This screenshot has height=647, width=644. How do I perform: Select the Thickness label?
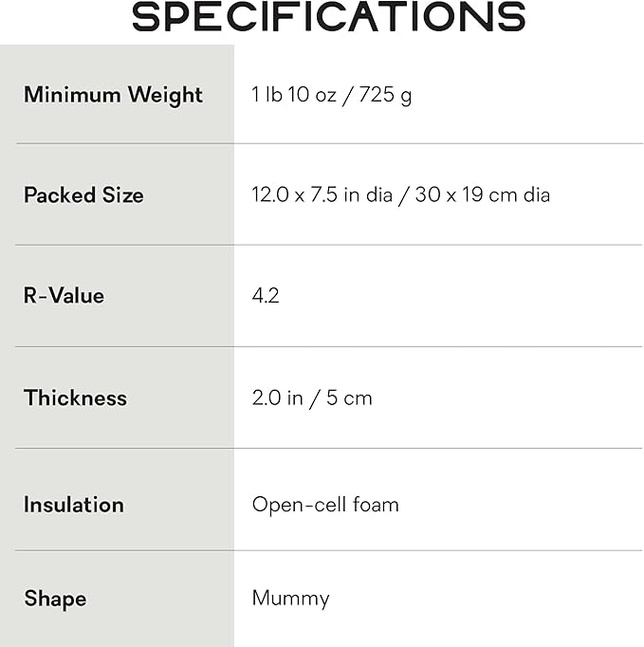(76, 397)
